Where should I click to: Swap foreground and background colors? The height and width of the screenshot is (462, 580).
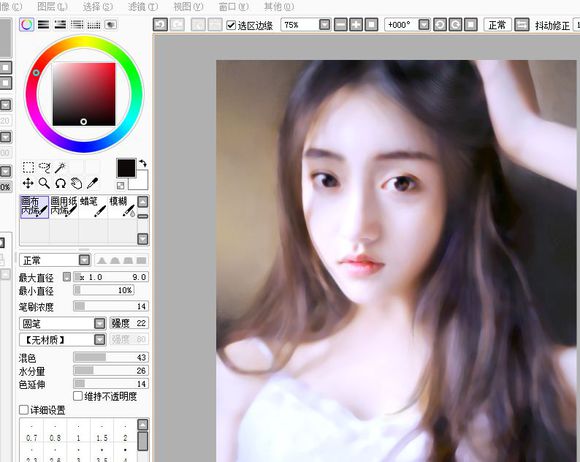coord(143,163)
